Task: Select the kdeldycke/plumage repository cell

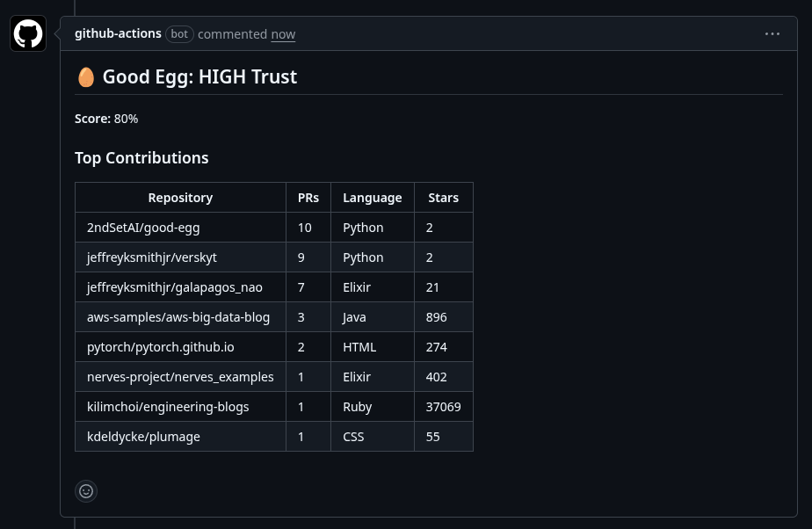Action: click(x=143, y=437)
